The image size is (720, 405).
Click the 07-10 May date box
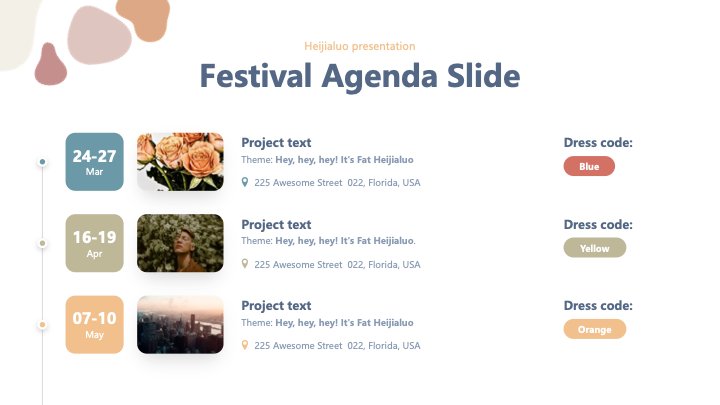(95, 325)
